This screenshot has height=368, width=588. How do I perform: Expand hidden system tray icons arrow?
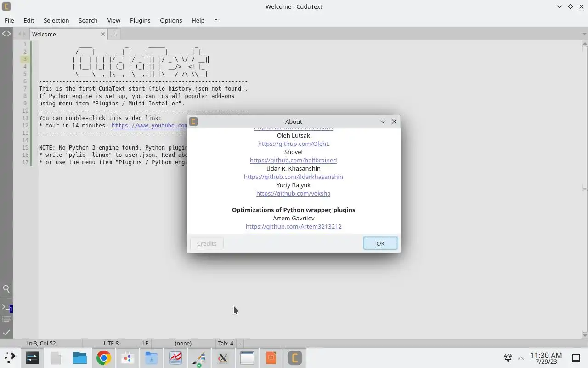coord(521,357)
